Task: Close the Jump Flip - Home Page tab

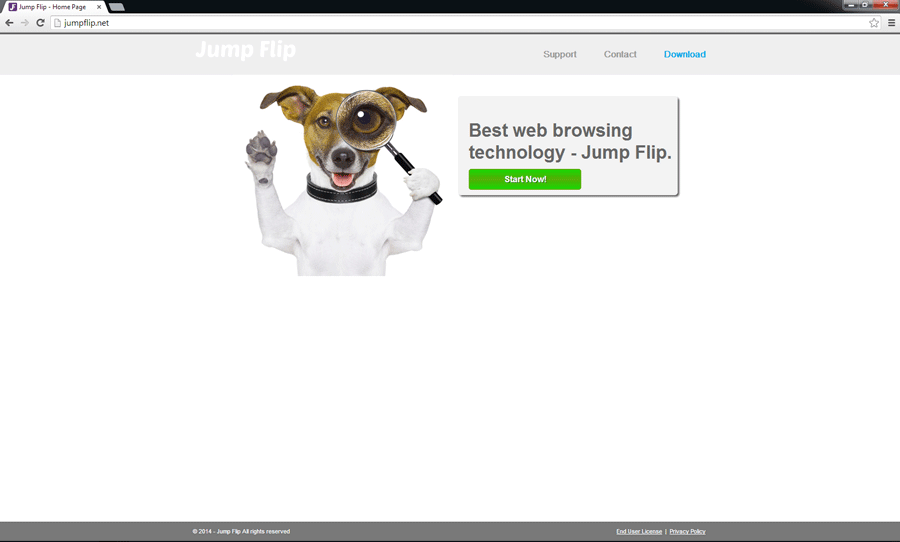Action: [x=99, y=7]
